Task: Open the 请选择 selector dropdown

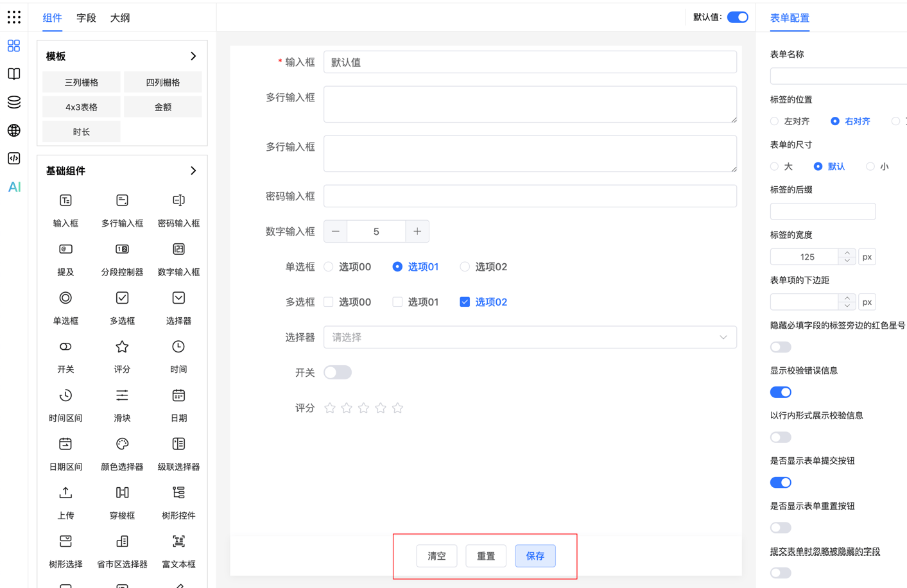Action: tap(530, 338)
